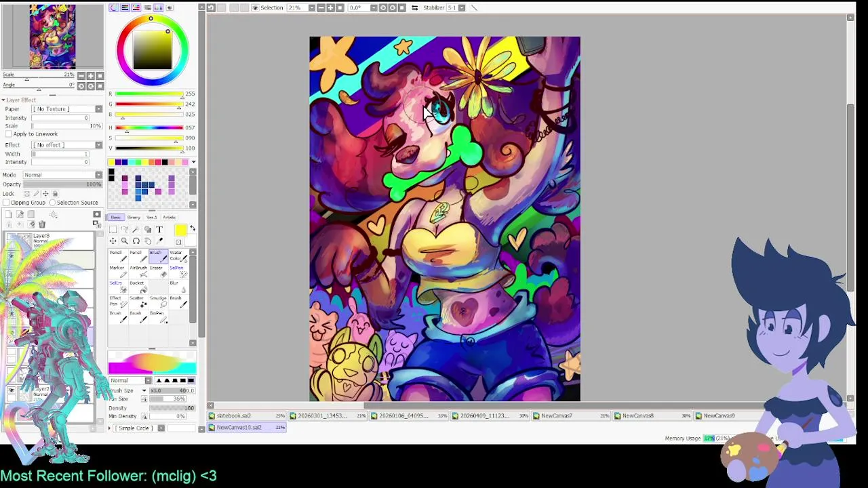Rotate canvas counterclockwise in top toolbar
Screen dimensions: 868x488
(382, 7)
